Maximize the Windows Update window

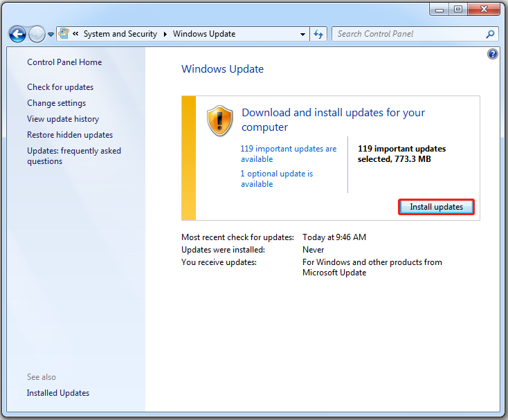click(x=457, y=10)
